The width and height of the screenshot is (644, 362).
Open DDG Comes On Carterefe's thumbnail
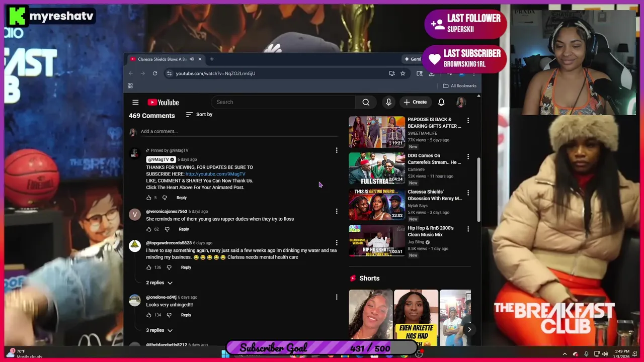tap(377, 168)
